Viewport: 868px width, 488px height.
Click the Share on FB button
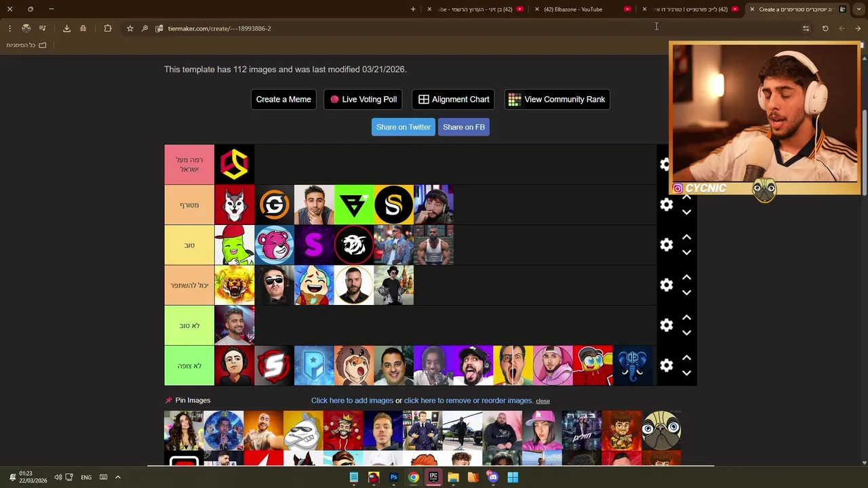pyautogui.click(x=464, y=127)
